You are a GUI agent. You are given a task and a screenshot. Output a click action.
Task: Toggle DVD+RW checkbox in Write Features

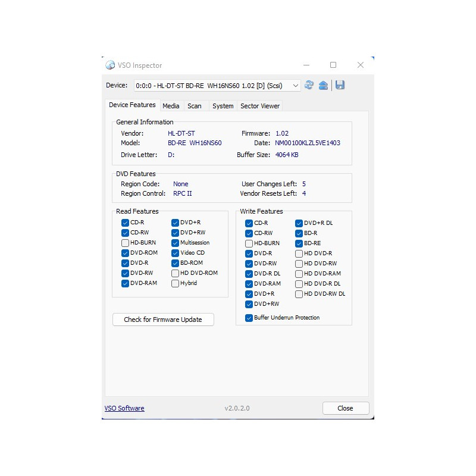249,304
